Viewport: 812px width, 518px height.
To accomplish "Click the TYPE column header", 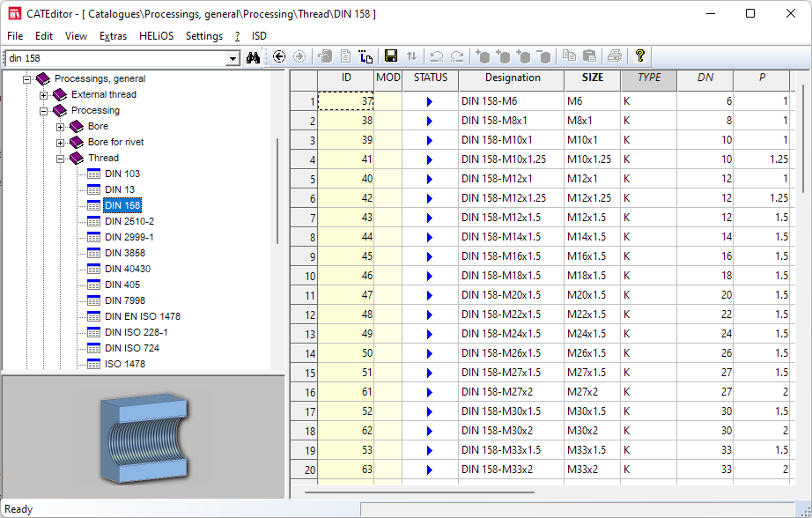I will coord(649,80).
